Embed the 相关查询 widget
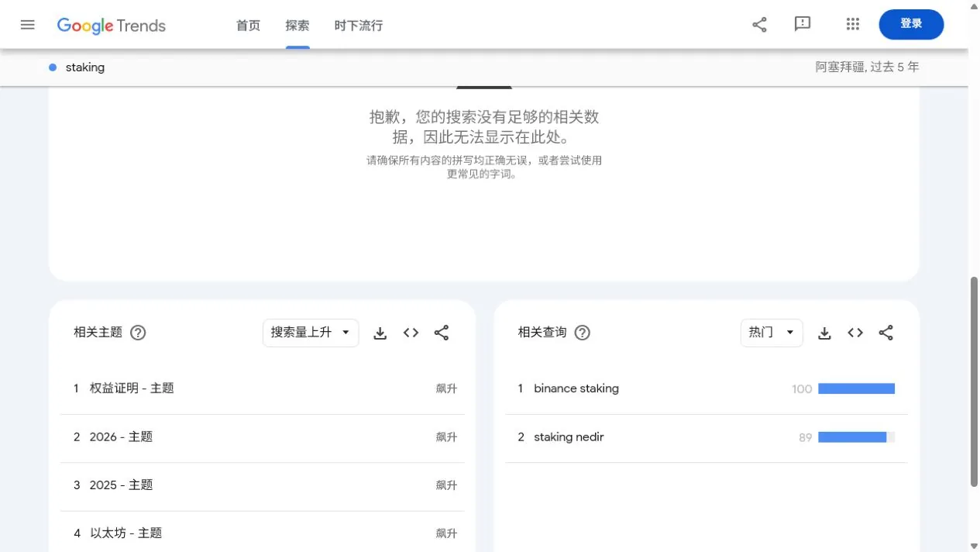 click(x=855, y=333)
